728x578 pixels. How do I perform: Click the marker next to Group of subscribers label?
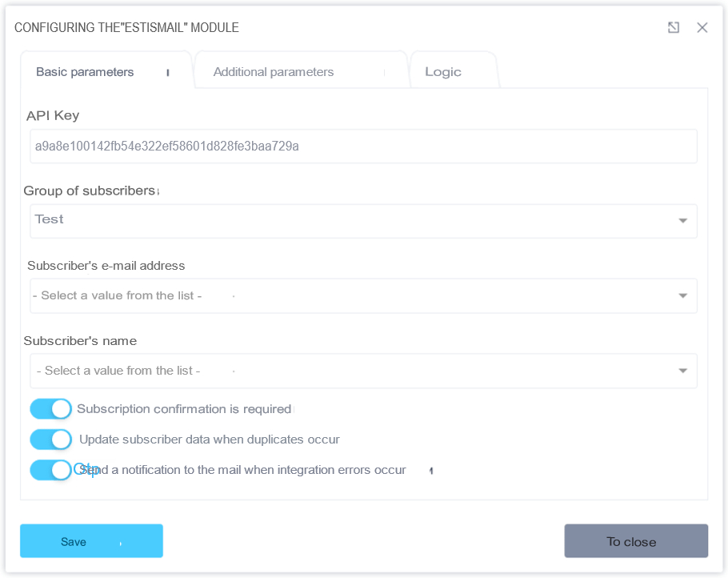coord(157,191)
